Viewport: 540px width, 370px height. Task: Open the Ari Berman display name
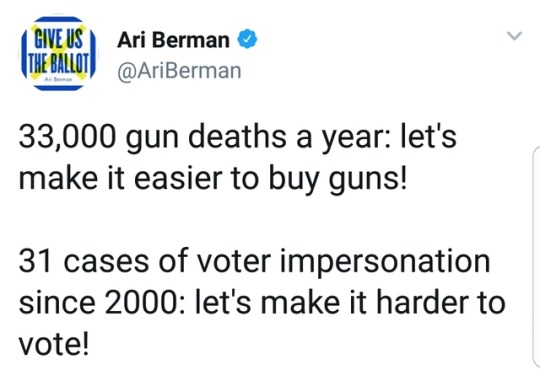[173, 40]
